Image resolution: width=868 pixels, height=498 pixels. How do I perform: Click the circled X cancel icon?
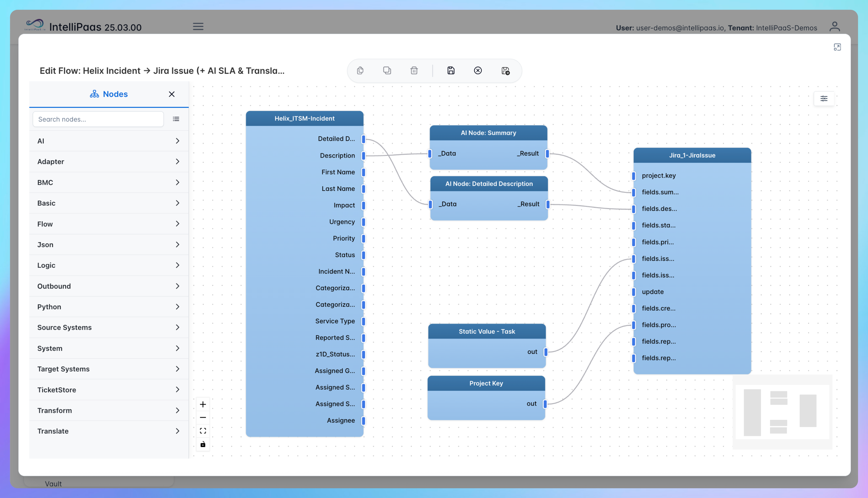(478, 70)
